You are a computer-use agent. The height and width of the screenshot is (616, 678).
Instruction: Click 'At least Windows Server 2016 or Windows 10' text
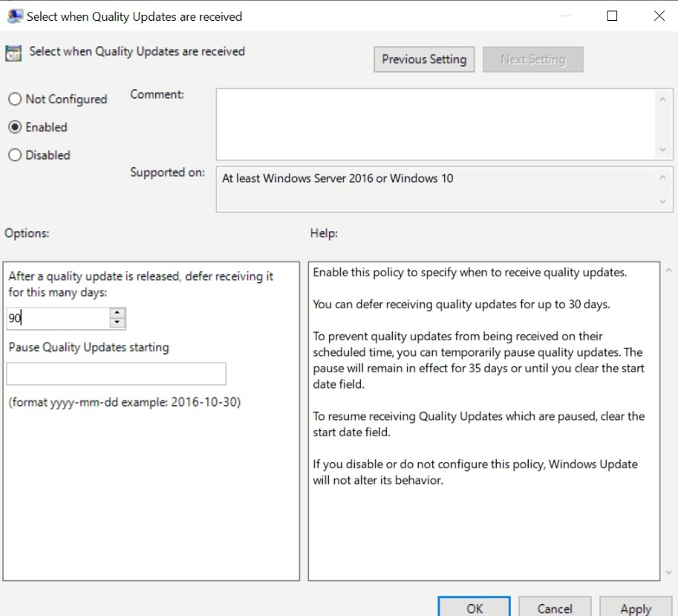[x=337, y=178]
